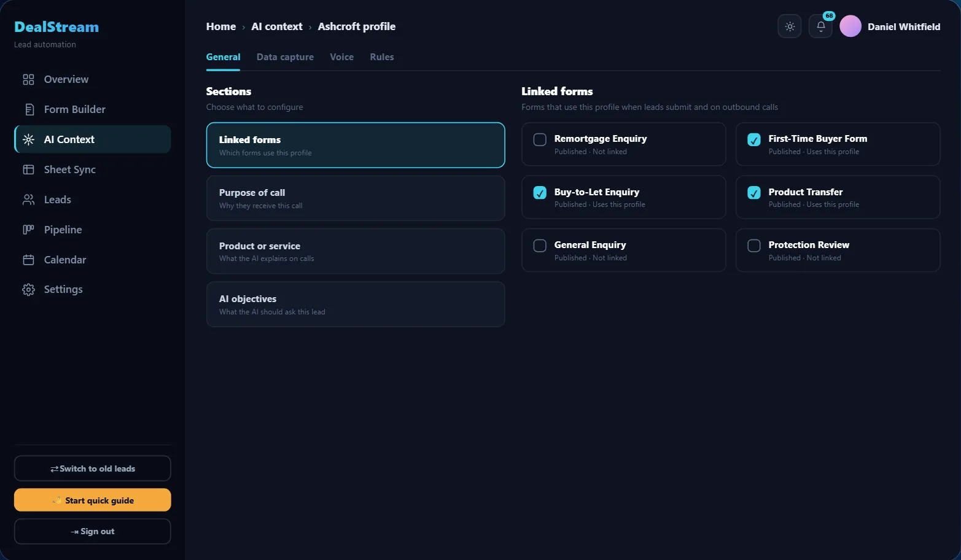Click Switch to old leads button
Image resolution: width=961 pixels, height=560 pixels.
[x=93, y=469]
